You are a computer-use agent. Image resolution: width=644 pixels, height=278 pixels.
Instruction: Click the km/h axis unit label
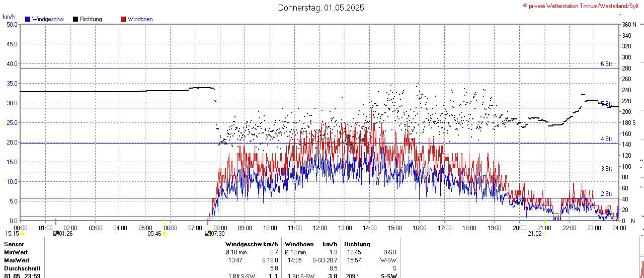pos(9,17)
